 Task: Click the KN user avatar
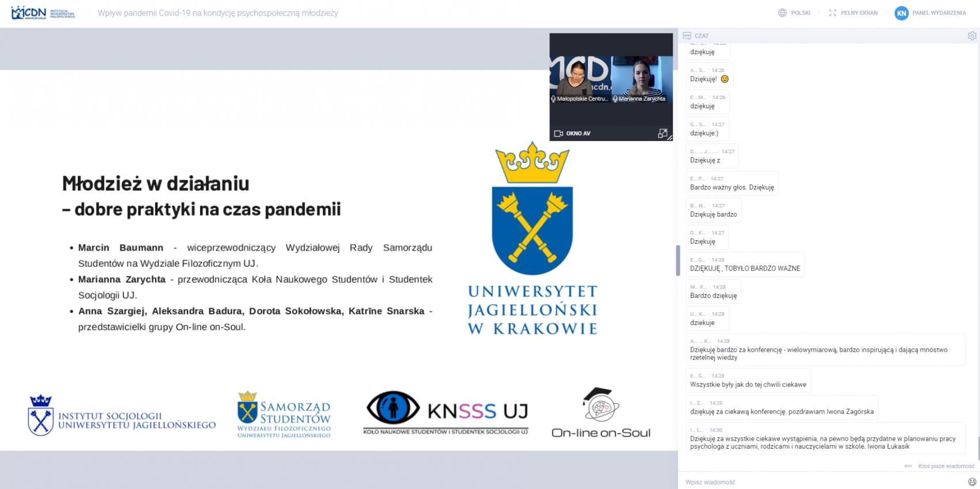[902, 13]
